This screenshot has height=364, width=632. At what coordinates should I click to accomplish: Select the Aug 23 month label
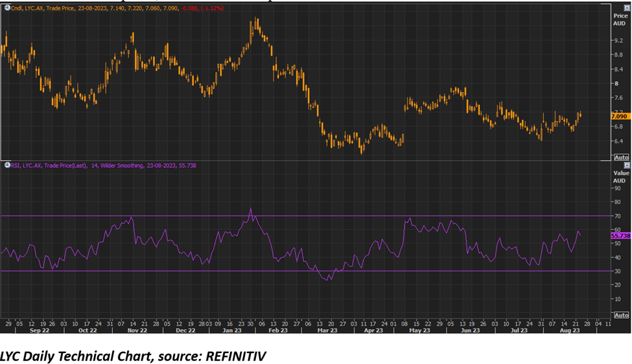570,330
